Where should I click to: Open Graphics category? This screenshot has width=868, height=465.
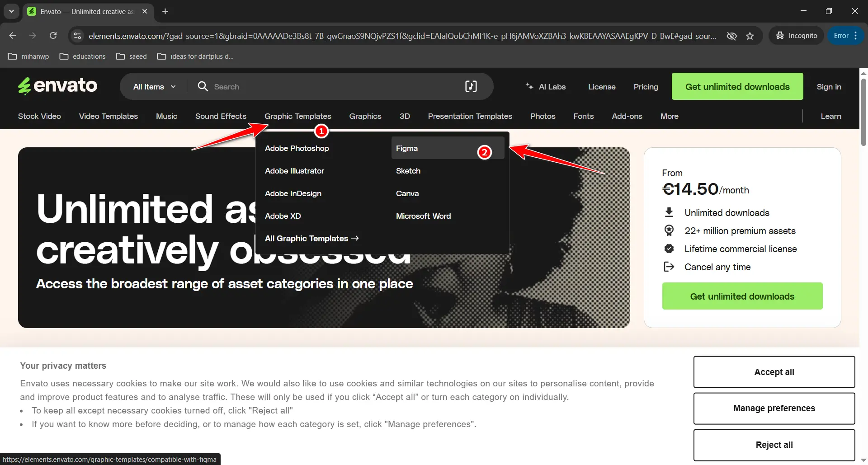click(x=365, y=116)
